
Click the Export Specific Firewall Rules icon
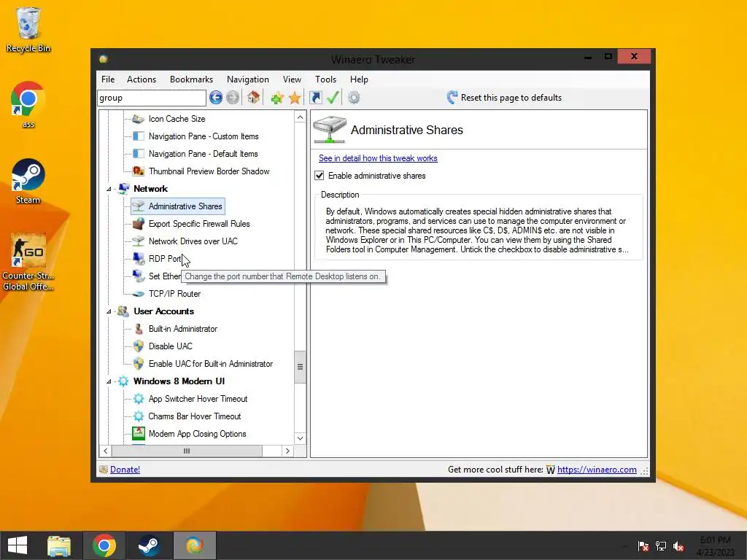tap(138, 223)
